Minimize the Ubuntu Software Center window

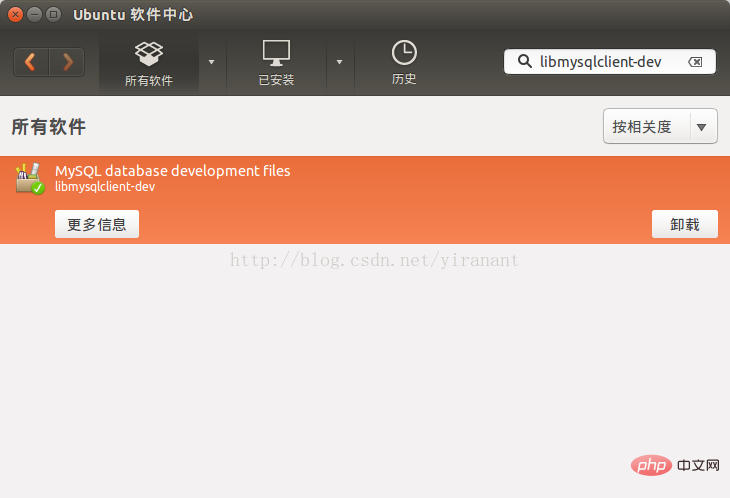pos(34,14)
